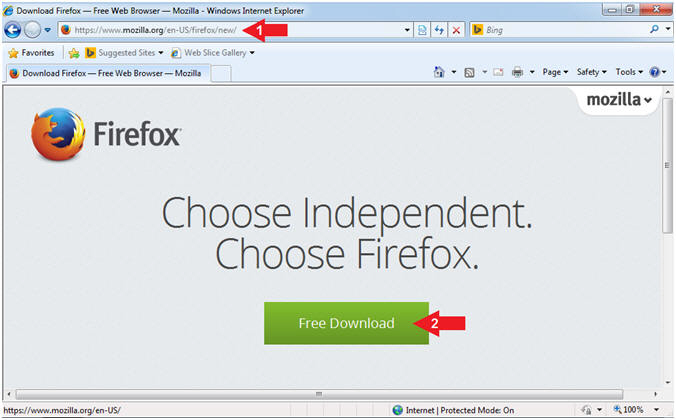Click the Add to Favorites Bar icon
Screen dimensions: 676x420
74,53
